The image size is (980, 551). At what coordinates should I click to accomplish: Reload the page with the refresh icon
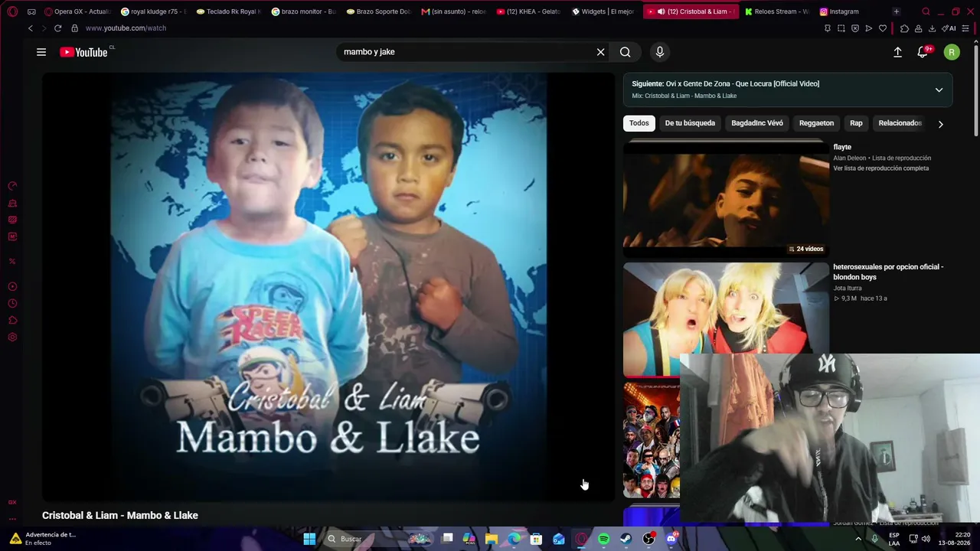pyautogui.click(x=57, y=28)
